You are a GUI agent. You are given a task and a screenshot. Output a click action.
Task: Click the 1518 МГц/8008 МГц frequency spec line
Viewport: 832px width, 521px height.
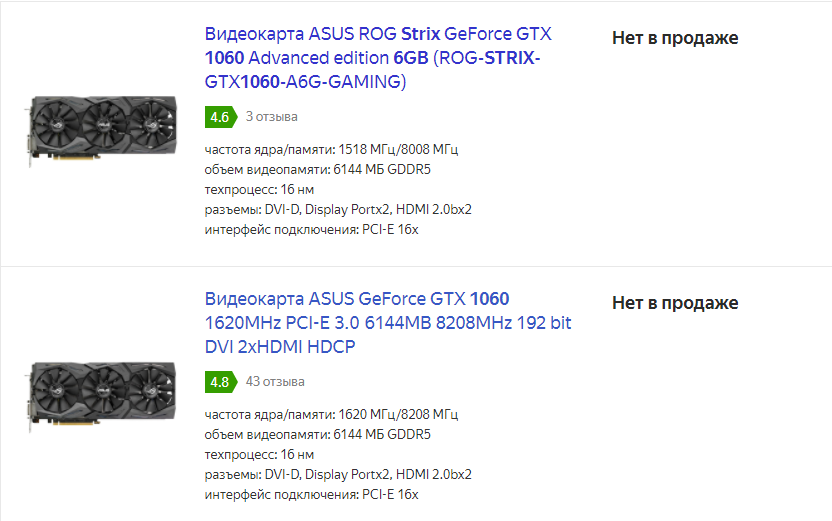[331, 150]
